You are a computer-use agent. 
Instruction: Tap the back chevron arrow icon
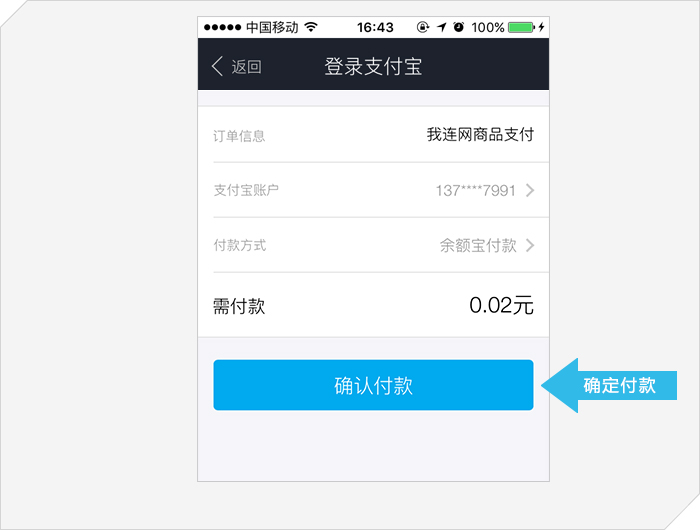(x=217, y=67)
